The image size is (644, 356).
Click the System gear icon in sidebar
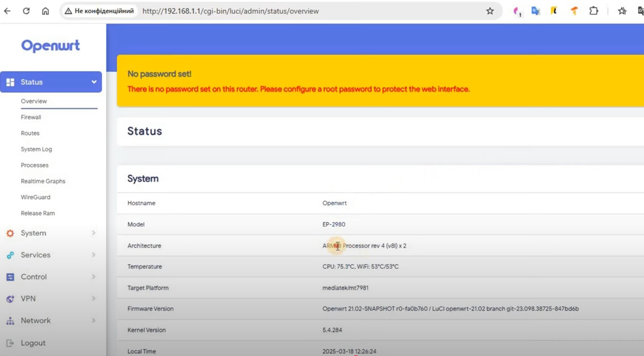point(10,233)
